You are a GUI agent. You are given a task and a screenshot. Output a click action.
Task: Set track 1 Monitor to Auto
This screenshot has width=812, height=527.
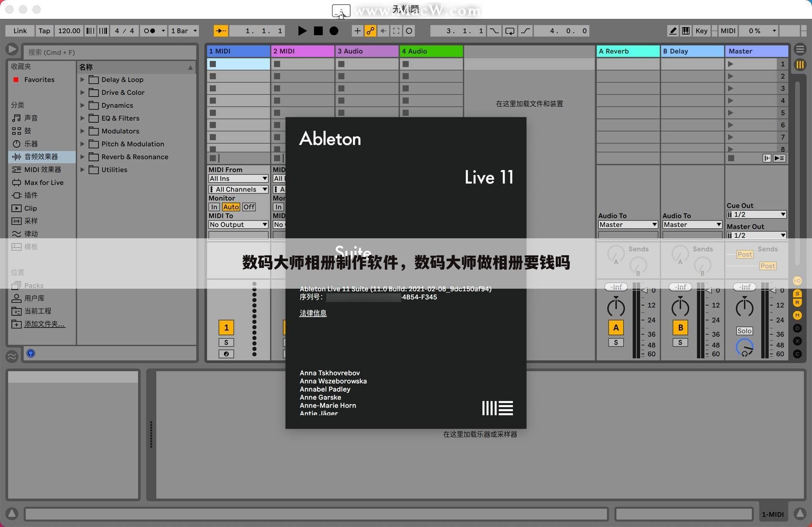(231, 207)
